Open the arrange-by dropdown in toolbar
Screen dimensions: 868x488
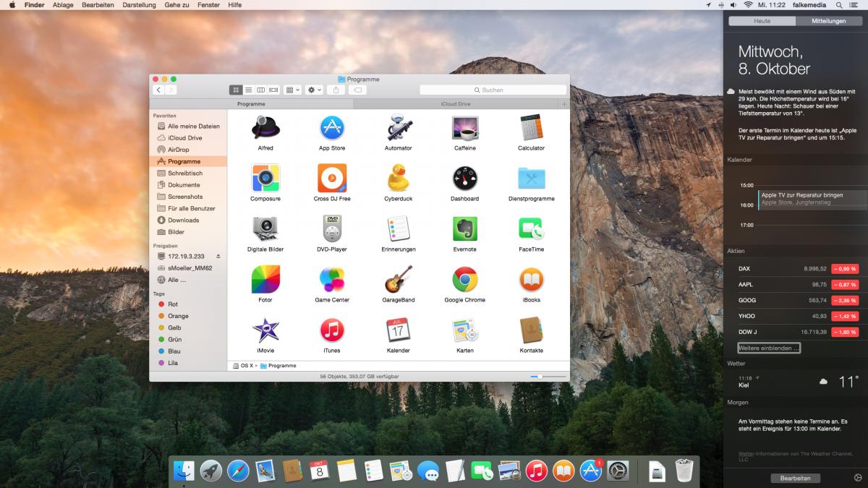pos(293,90)
